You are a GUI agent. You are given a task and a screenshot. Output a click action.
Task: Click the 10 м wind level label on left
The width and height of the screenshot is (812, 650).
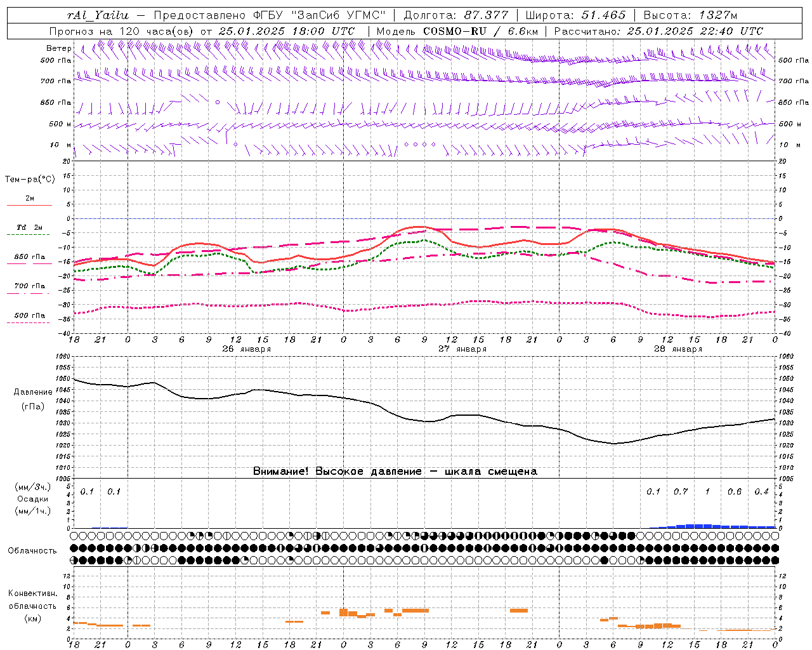(x=61, y=145)
